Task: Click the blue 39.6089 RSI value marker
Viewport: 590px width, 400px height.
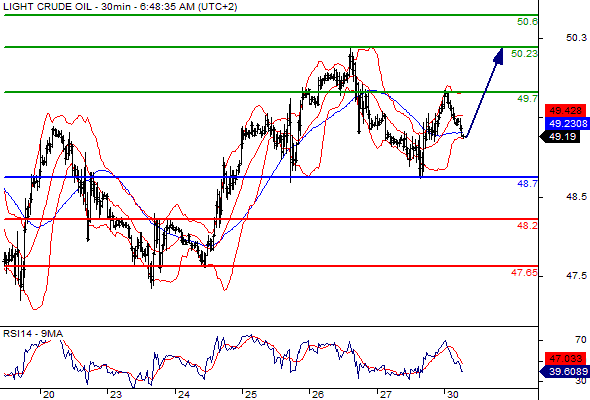Action: point(565,372)
